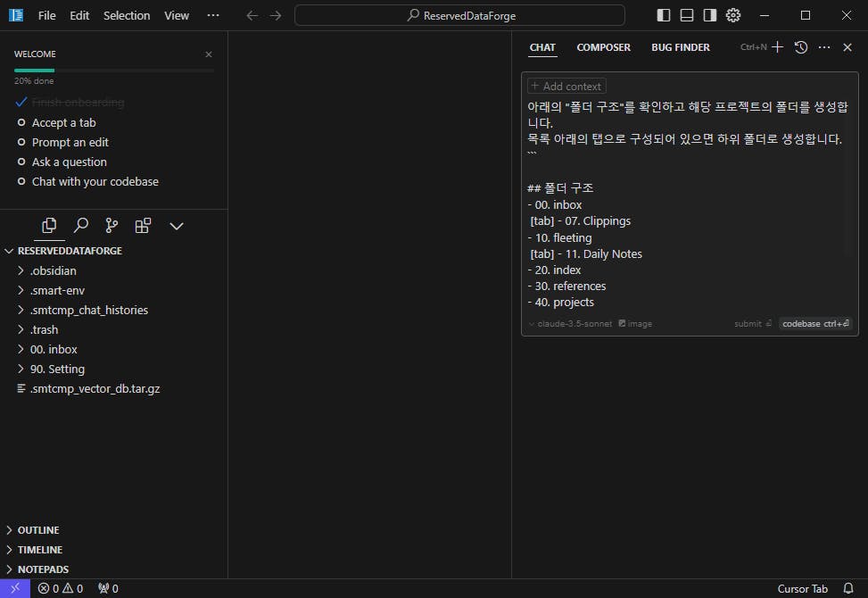868x598 pixels.
Task: Select Chat with your codebase step
Action: 87,181
